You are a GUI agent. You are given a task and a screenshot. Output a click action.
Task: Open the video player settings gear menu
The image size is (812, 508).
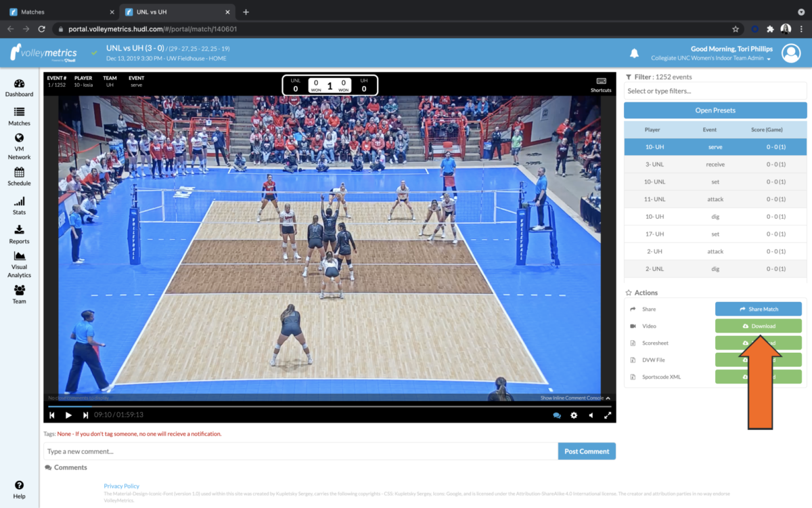point(574,415)
